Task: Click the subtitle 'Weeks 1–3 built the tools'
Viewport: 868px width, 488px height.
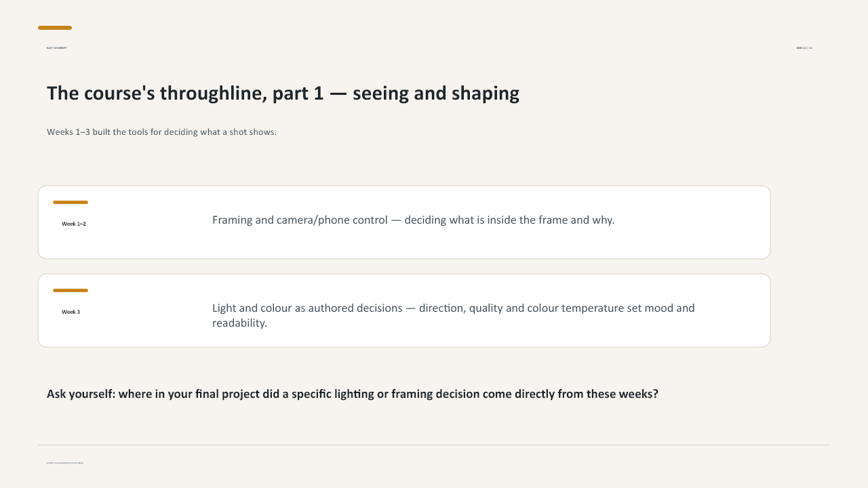Action: tap(161, 131)
